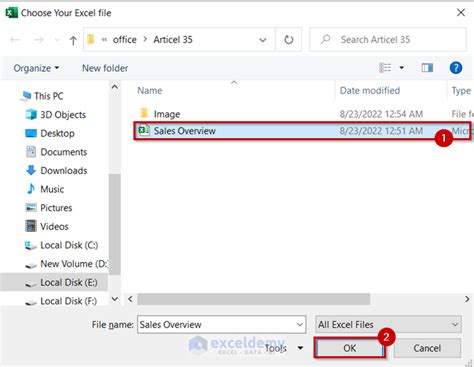Open the recent locations dropdown arrow
This screenshot has height=367, width=474.
[x=57, y=40]
